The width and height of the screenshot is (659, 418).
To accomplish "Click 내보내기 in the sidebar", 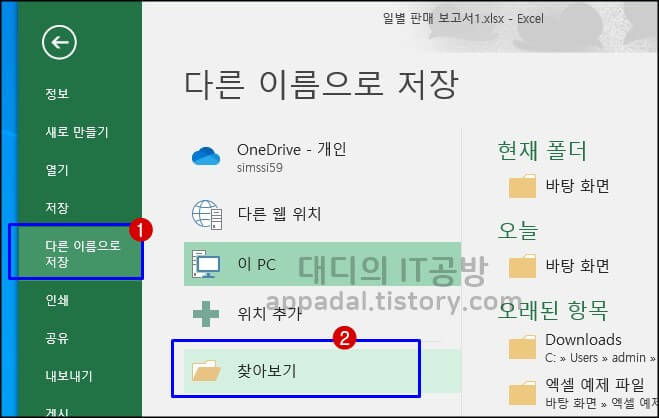I will pos(69,376).
